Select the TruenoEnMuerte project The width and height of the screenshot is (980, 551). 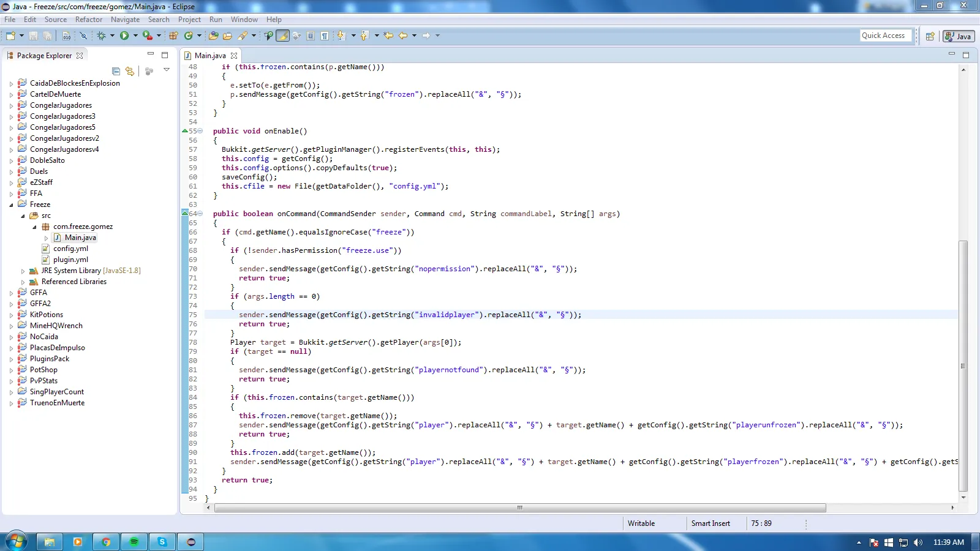point(58,403)
